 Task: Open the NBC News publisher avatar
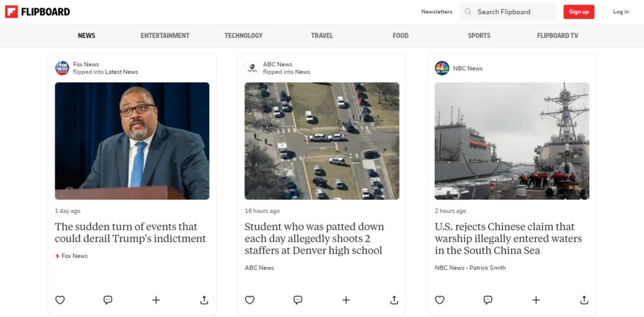442,68
